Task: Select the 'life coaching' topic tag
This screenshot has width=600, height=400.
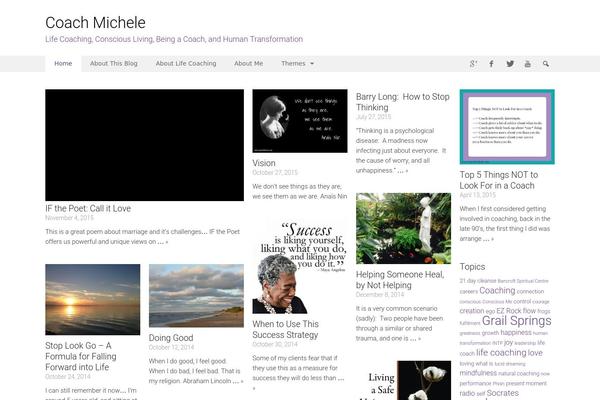Action: (x=501, y=353)
